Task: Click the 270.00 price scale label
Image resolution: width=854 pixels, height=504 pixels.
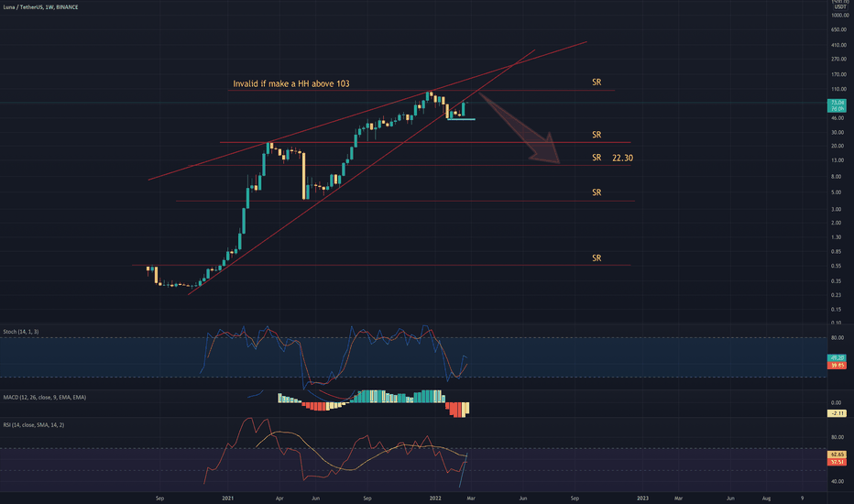Action: [840, 59]
